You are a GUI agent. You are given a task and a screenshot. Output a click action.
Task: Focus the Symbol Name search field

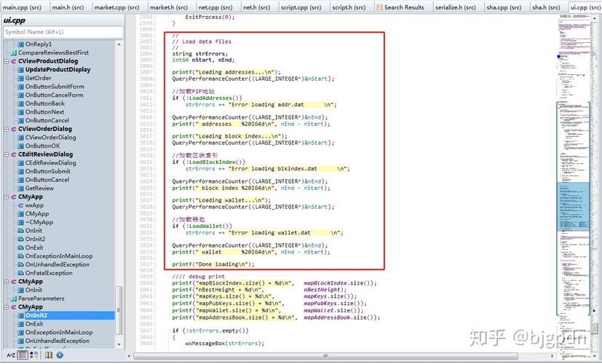63,32
